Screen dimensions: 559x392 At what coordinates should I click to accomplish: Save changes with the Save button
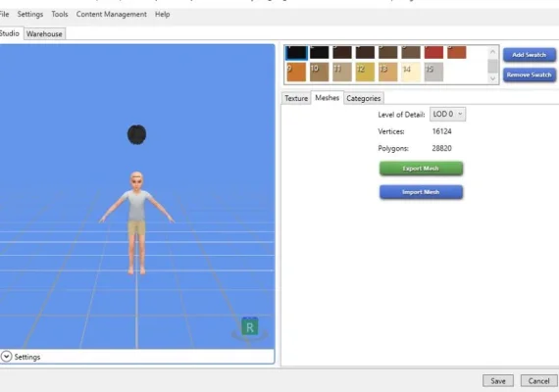tap(498, 380)
